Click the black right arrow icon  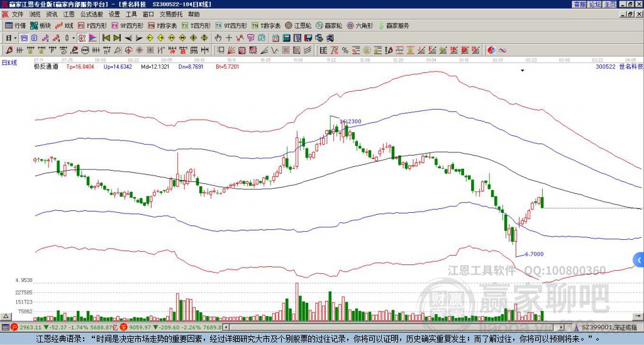tap(139, 38)
